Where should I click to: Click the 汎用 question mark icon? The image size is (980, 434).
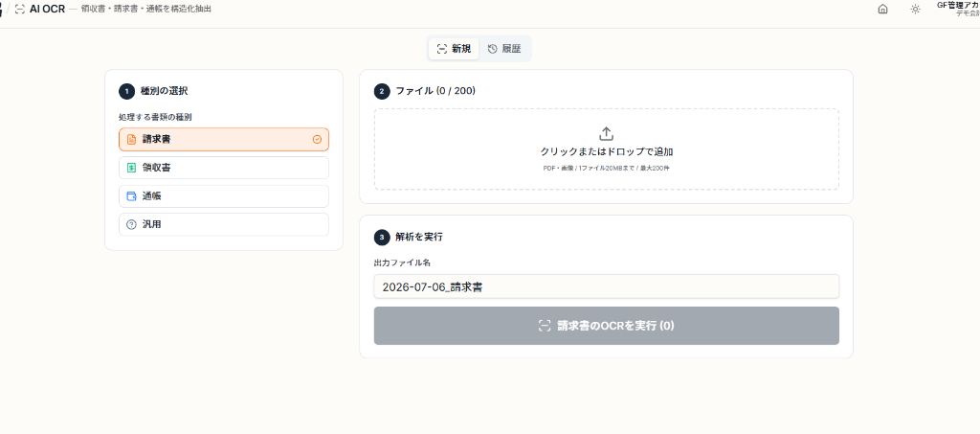click(131, 224)
